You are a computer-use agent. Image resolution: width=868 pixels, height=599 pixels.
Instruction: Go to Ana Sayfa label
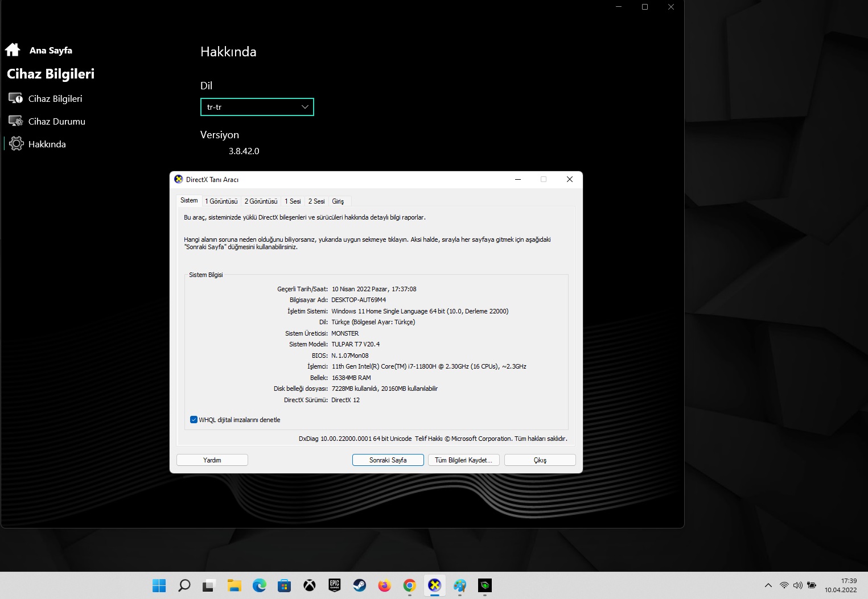[51, 50]
